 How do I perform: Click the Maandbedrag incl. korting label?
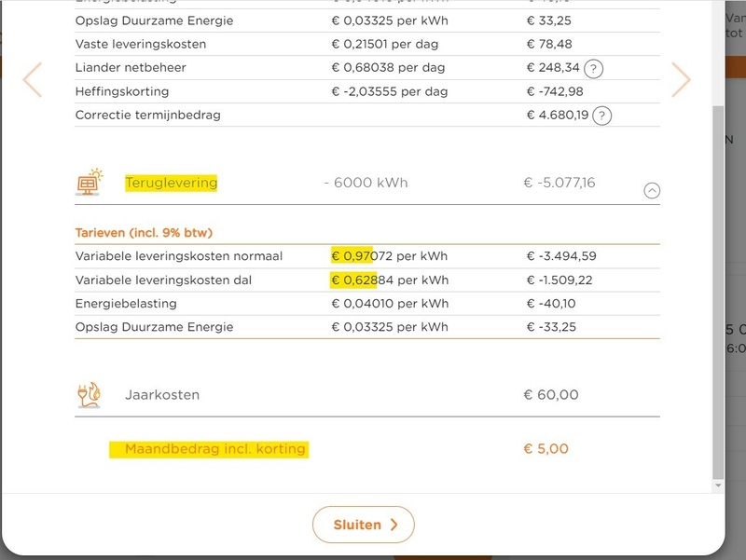(214, 449)
